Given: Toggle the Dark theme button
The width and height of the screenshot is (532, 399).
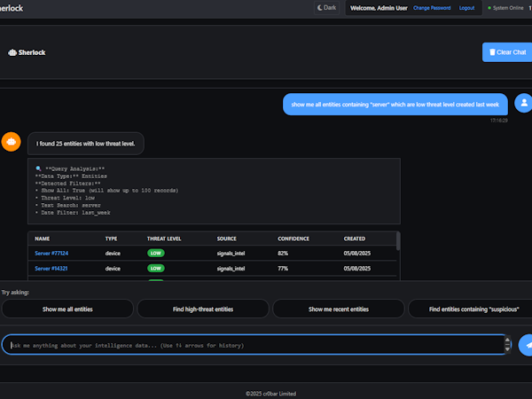Looking at the screenshot, I should 326,8.
